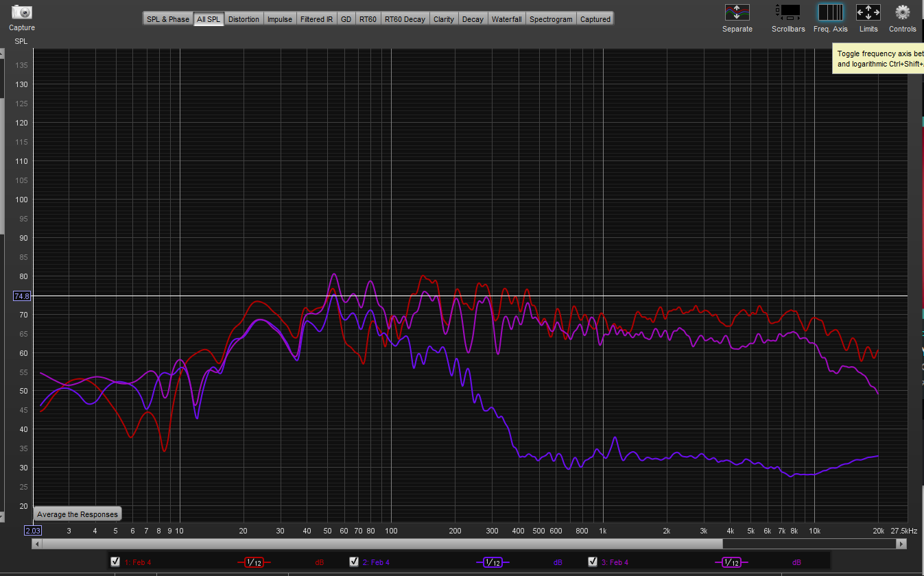Toggle the Scrollbars icon

tap(788, 12)
